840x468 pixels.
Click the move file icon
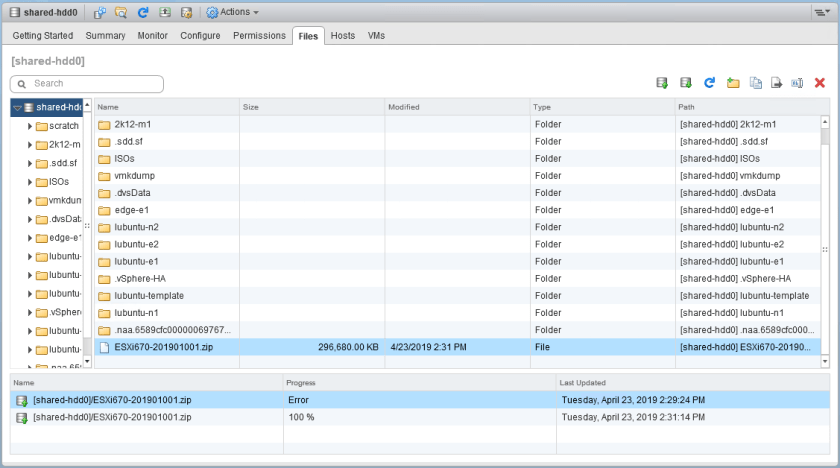[776, 83]
